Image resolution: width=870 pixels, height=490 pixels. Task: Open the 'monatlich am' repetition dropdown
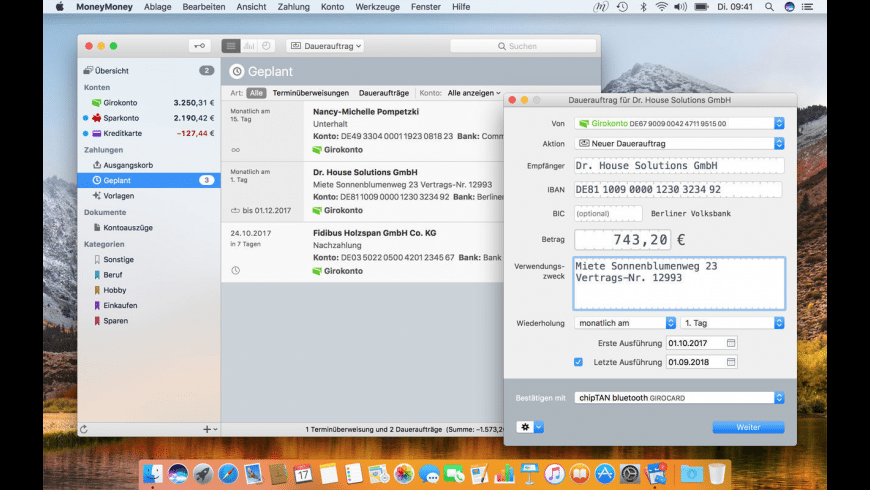pos(625,323)
